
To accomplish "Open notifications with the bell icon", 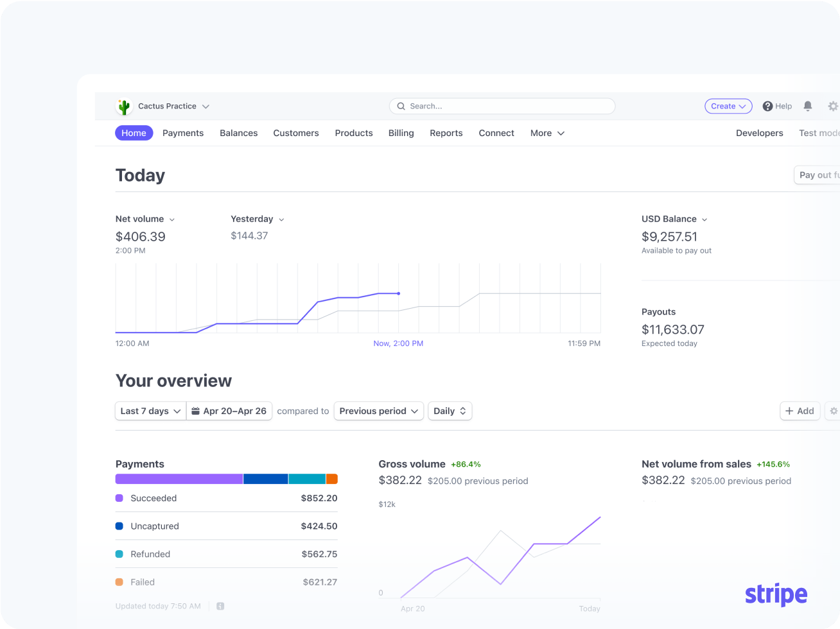I will coord(808,106).
